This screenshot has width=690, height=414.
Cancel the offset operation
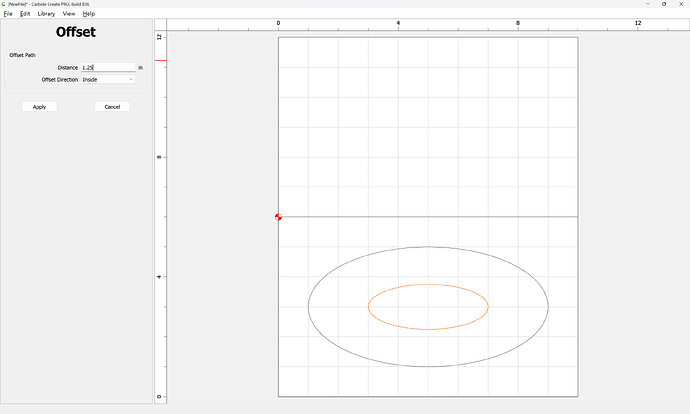[112, 106]
